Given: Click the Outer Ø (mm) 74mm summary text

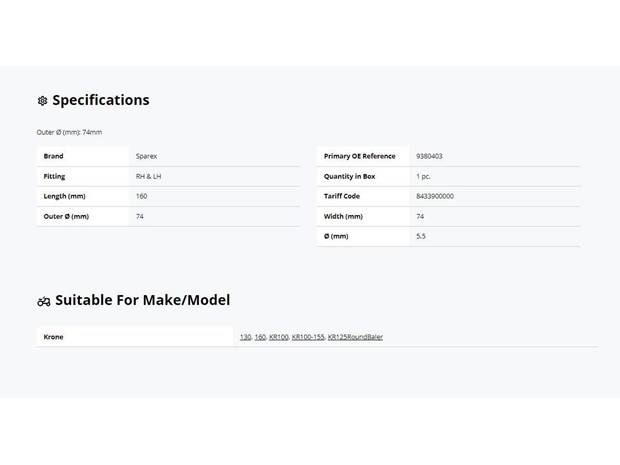Looking at the screenshot, I should click(69, 132).
